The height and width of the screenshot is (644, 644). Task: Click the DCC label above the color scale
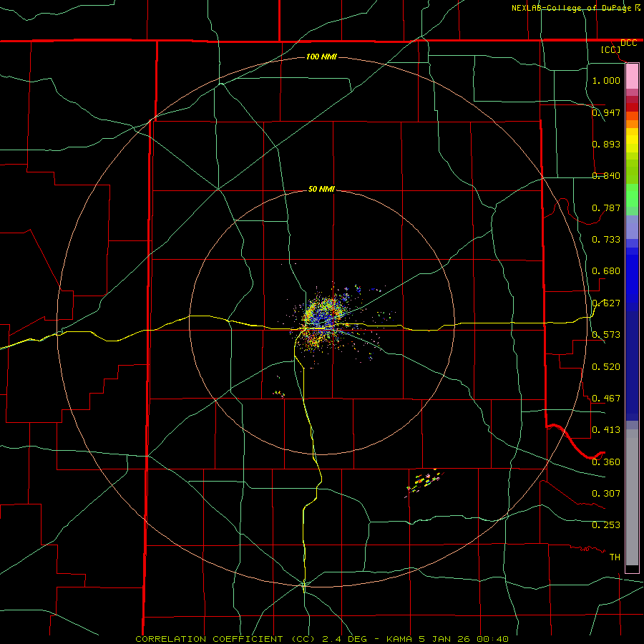pyautogui.click(x=628, y=43)
